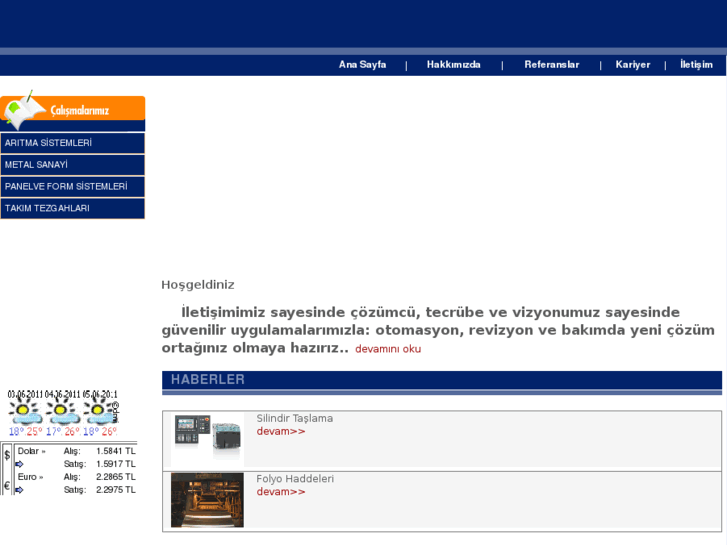Go to the Hakkımızda page
Viewport: 727px width, 545px height.
(x=453, y=64)
